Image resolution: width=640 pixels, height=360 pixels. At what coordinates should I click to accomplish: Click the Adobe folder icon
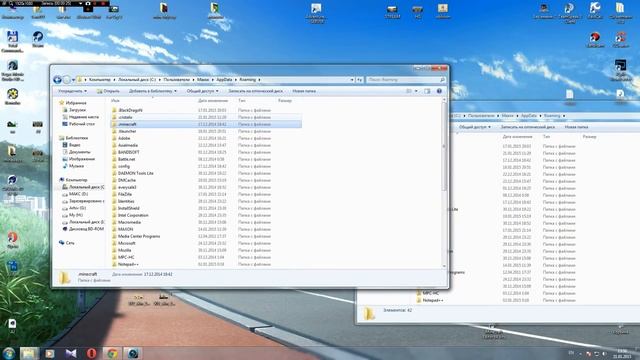coord(115,138)
